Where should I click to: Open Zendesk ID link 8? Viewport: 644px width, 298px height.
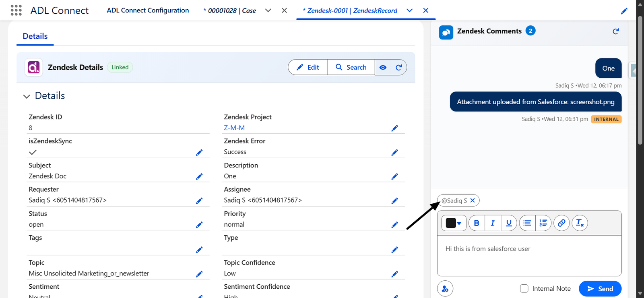(31, 128)
